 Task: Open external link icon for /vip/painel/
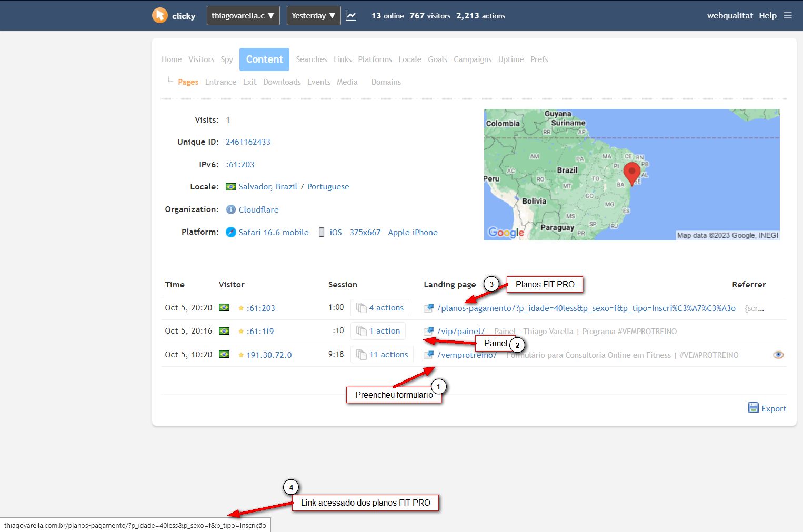coord(428,332)
